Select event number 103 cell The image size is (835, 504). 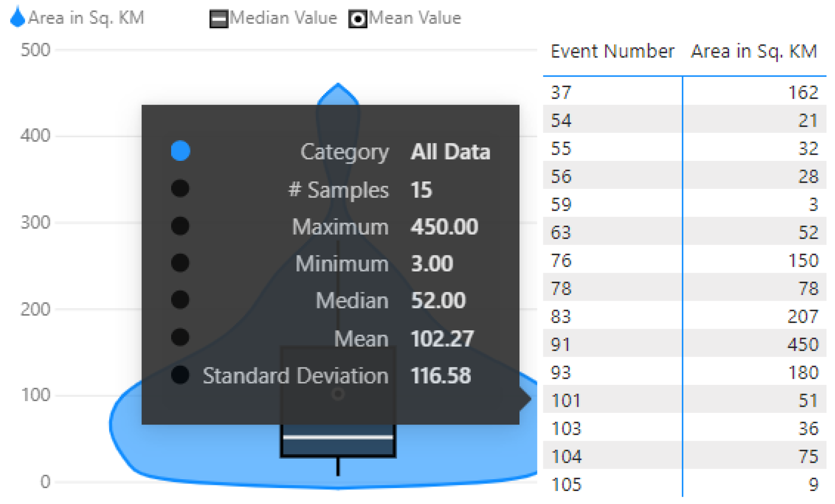(x=566, y=428)
